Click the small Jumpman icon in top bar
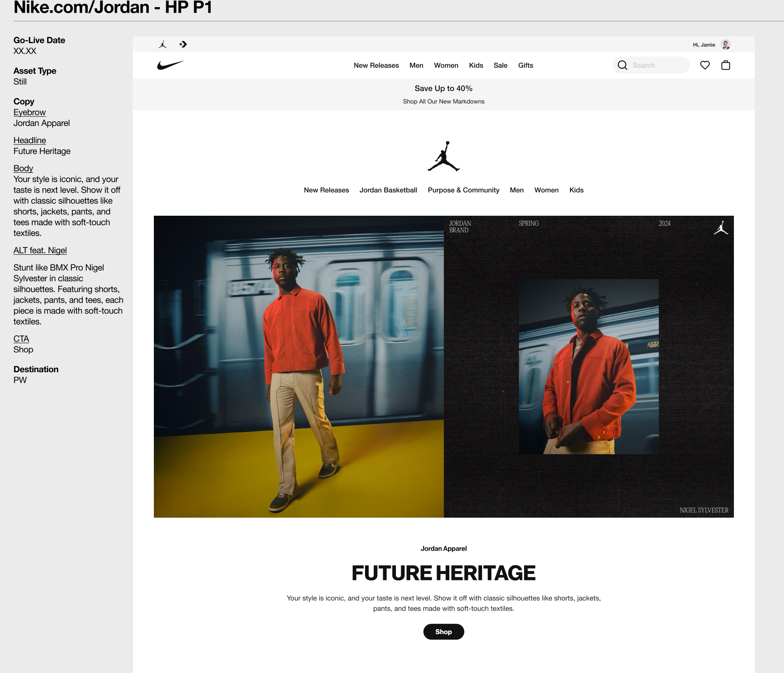Screen dimensions: 784x673 click(163, 44)
